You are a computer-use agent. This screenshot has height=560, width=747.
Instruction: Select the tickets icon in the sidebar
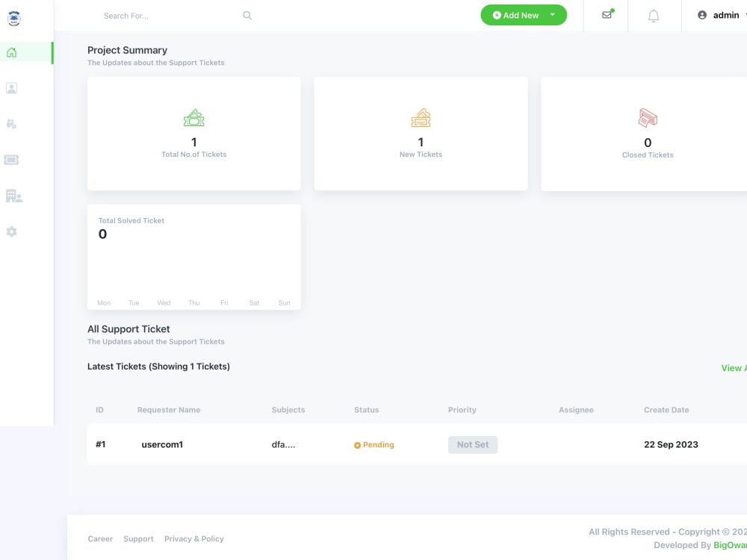11,160
